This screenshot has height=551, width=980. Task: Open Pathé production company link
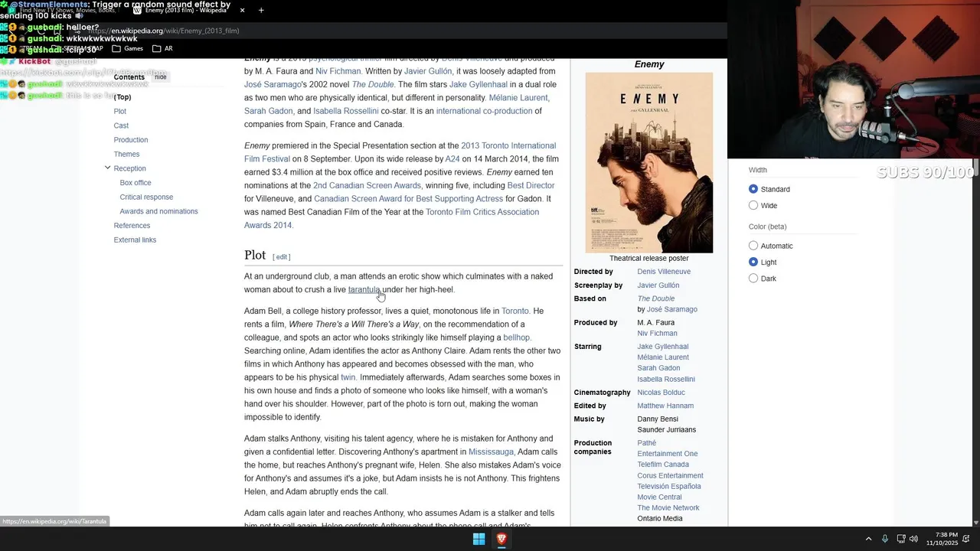tap(647, 443)
